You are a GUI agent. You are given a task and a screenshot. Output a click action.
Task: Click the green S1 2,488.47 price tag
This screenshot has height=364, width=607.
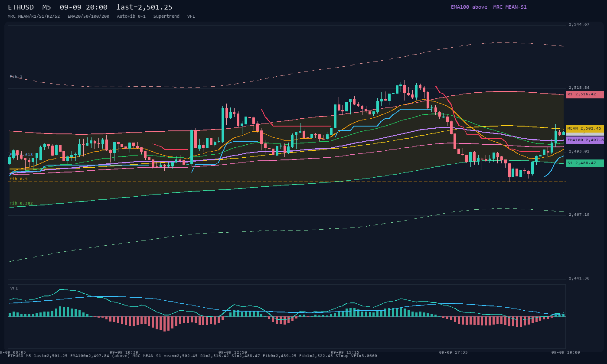(585, 163)
